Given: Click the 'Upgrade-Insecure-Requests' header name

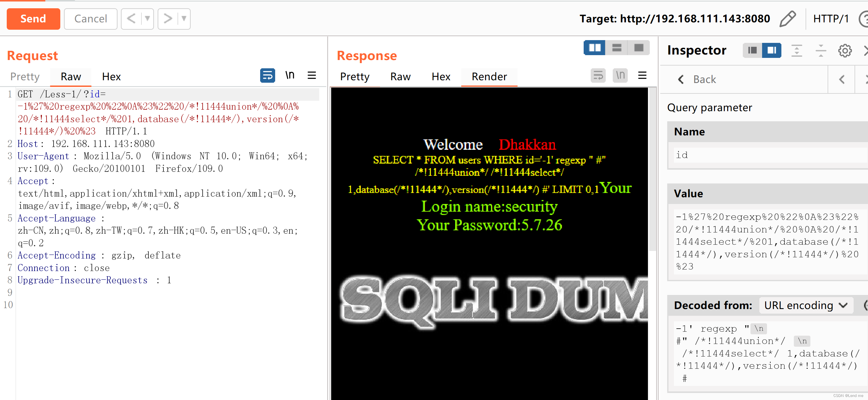Looking at the screenshot, I should coord(83,280).
